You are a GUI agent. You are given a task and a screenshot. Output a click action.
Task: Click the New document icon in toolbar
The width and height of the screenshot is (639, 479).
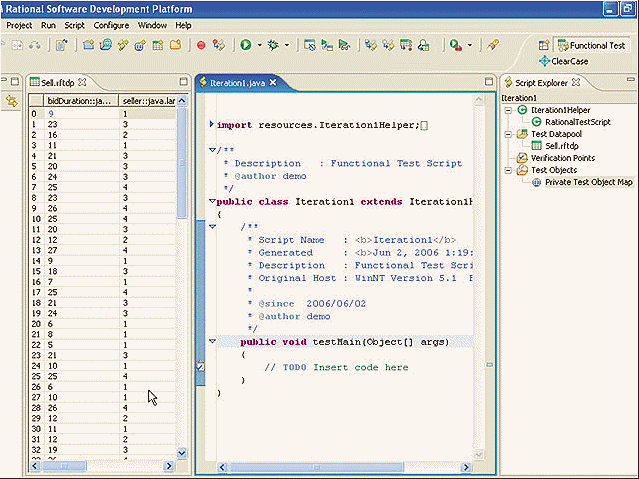[x=62, y=45]
